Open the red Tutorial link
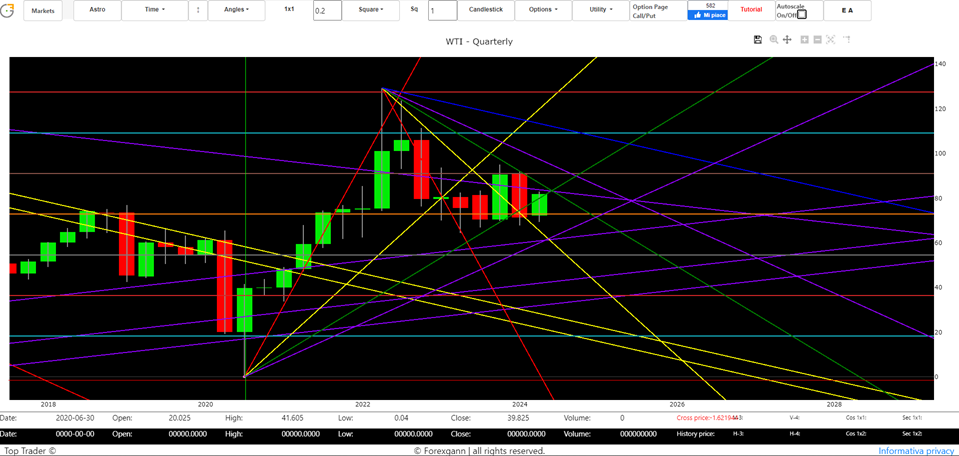The image size is (959, 456). pyautogui.click(x=750, y=10)
